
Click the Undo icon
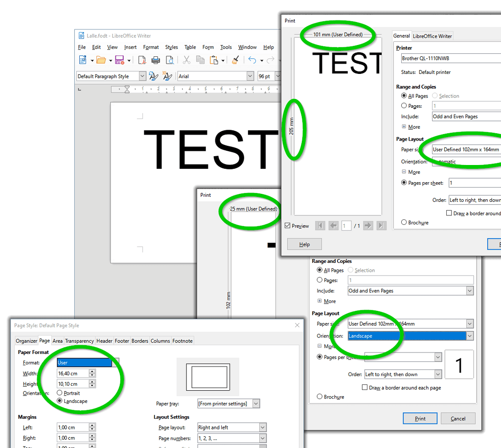tap(252, 60)
